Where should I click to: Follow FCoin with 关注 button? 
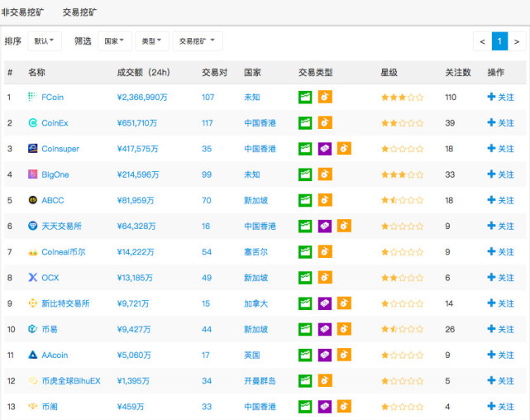500,97
